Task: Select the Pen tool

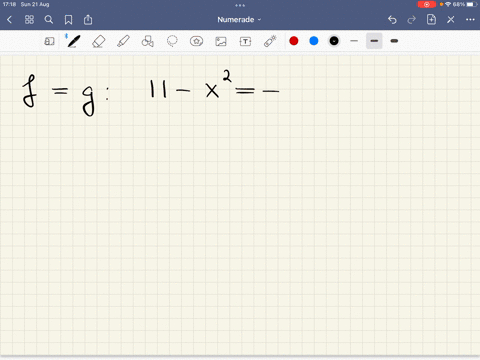Action: point(73,41)
